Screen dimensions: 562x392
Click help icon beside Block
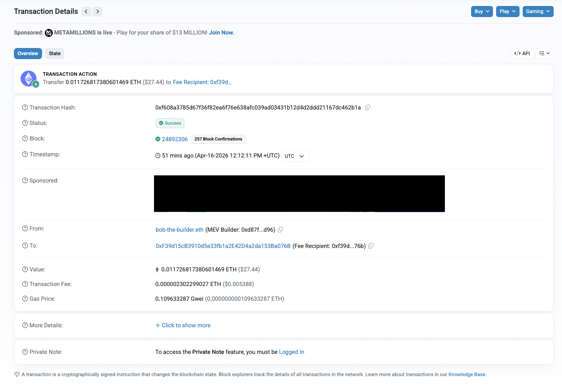(x=25, y=138)
